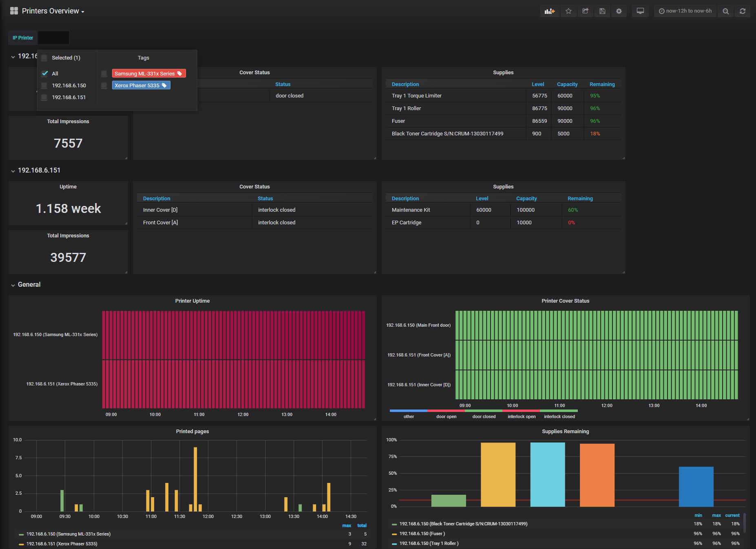The width and height of the screenshot is (756, 549).
Task: Toggle the Selected (1) checkbox
Action: [x=44, y=58]
